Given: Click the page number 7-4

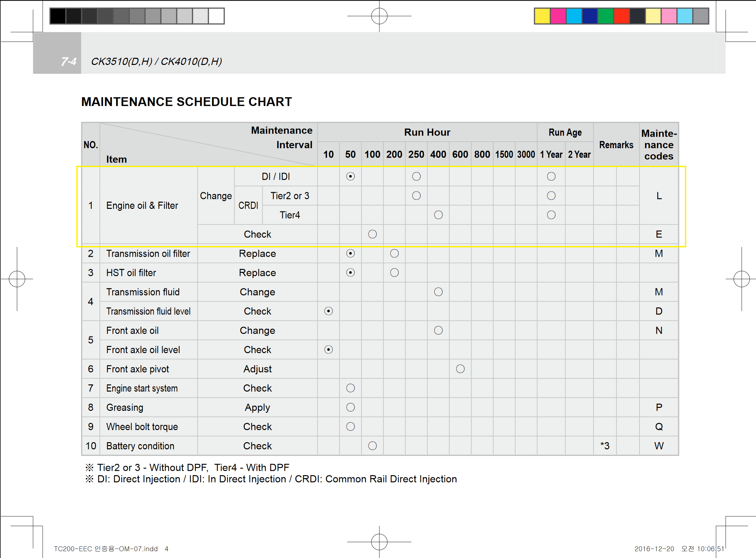Looking at the screenshot, I should [x=69, y=61].
